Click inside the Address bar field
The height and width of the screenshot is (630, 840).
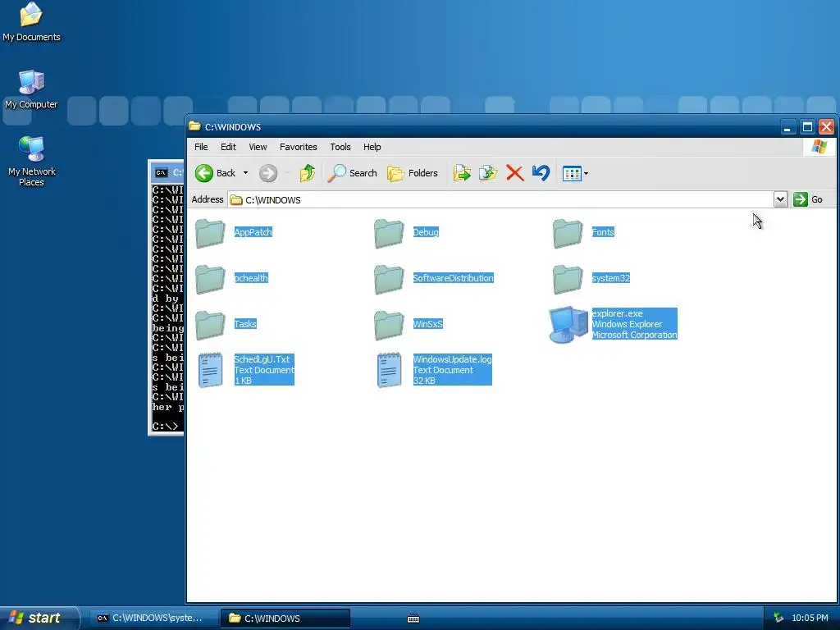pyautogui.click(x=501, y=200)
